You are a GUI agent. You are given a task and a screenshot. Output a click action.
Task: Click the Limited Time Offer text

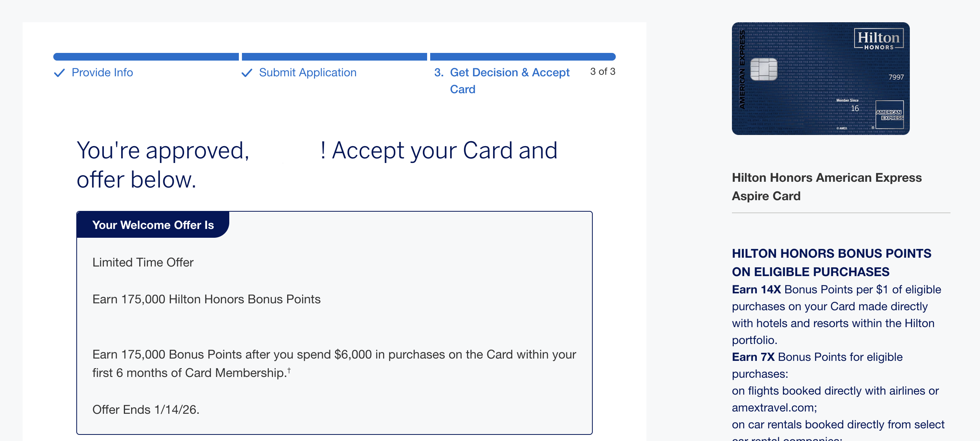coord(143,262)
